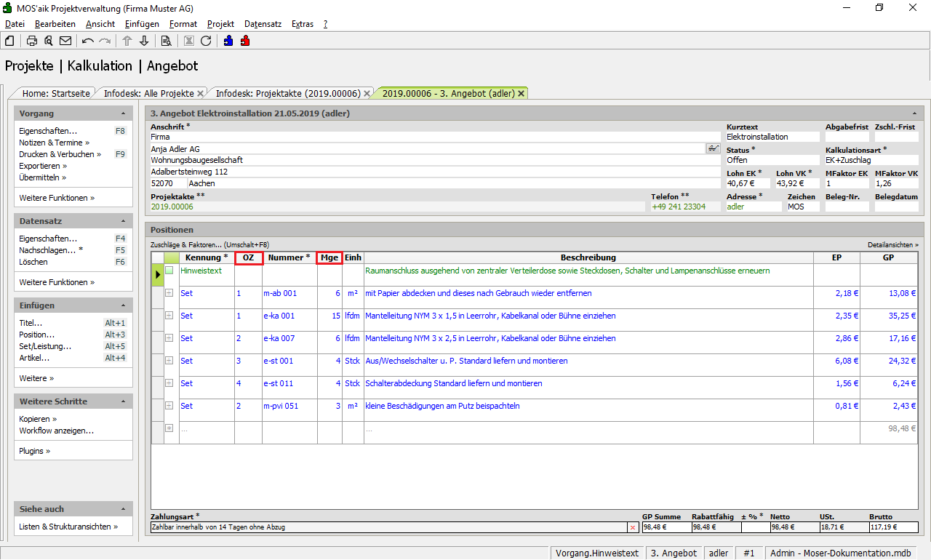Collapse the Vorgang sidebar panel

(x=124, y=114)
